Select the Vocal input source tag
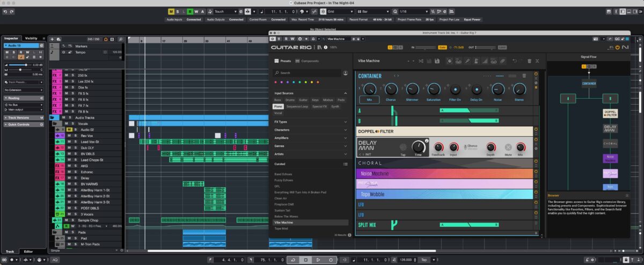Screen dimensions: 644x265 click(278, 113)
